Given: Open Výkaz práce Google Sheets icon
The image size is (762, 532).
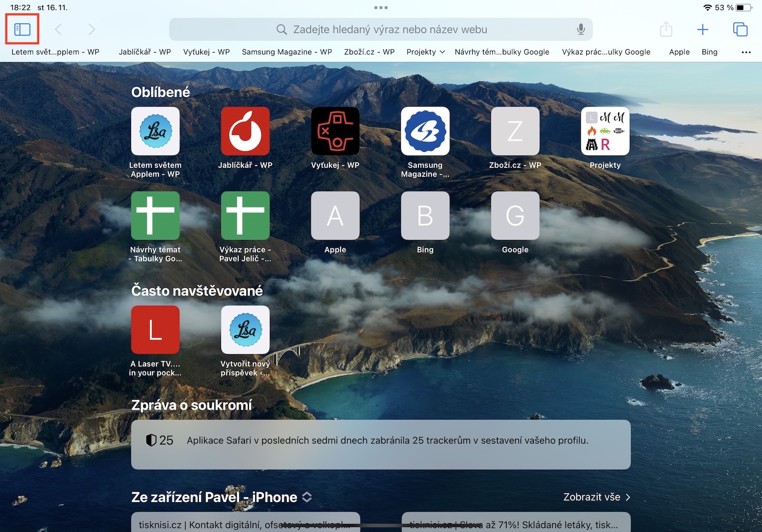Looking at the screenshot, I should (245, 215).
